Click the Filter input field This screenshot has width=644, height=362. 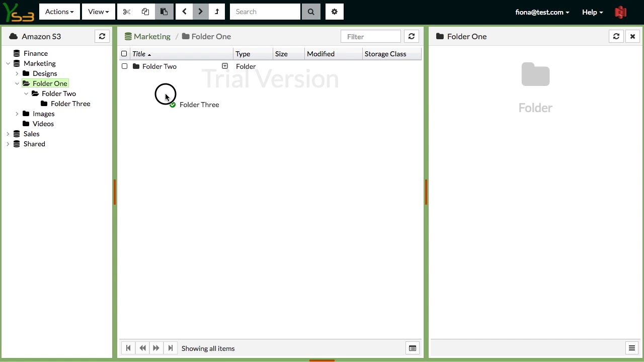[x=371, y=36]
